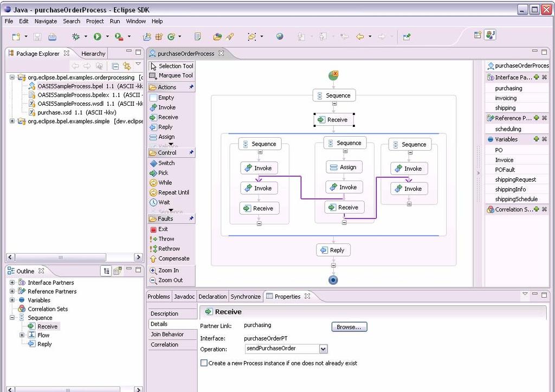The height and width of the screenshot is (392, 555).
Task: Open the File menu
Action: (x=9, y=21)
